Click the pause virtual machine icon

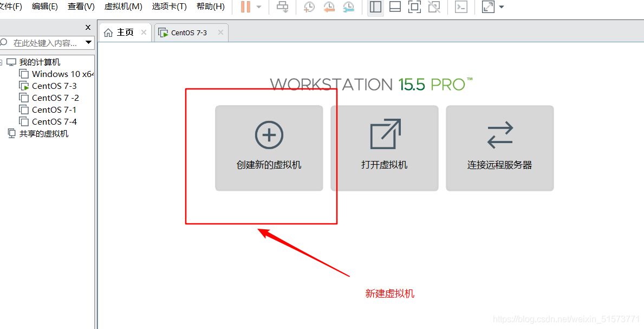pos(245,7)
